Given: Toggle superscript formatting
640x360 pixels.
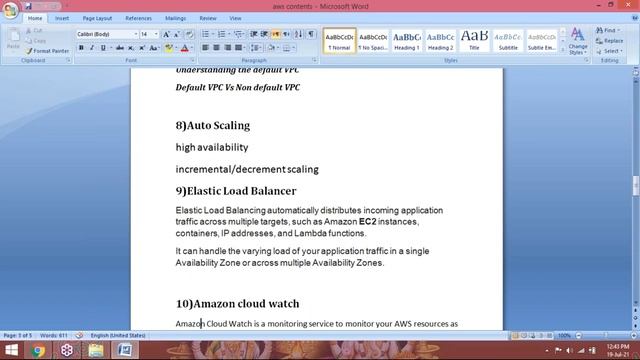Looking at the screenshot, I should coord(142,48).
